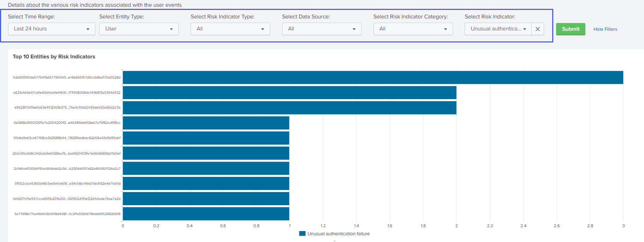Open the Select Entity Type dropdown
This screenshot has height=242, width=644.
[139, 29]
